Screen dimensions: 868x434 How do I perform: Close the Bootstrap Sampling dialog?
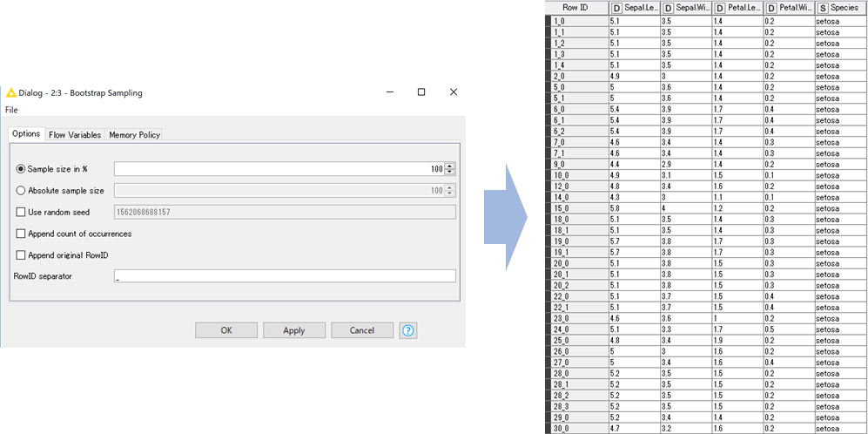[x=454, y=92]
